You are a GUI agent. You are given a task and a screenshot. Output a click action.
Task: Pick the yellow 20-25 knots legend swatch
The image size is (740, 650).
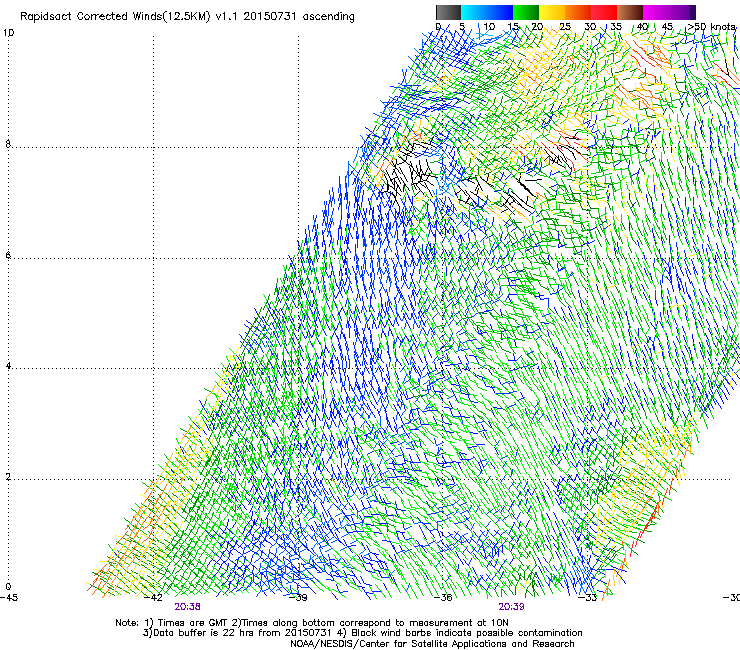[x=552, y=12]
